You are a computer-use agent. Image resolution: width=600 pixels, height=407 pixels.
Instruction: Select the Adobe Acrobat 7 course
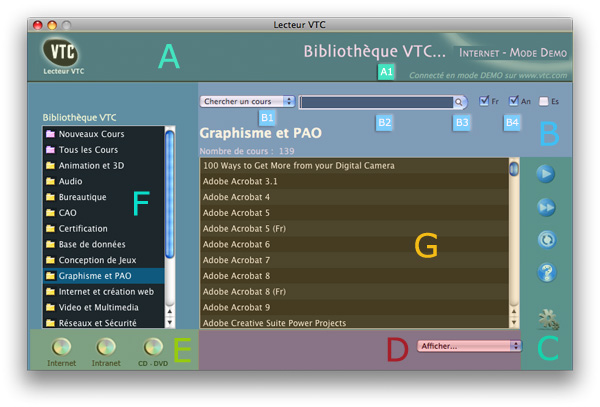point(354,260)
